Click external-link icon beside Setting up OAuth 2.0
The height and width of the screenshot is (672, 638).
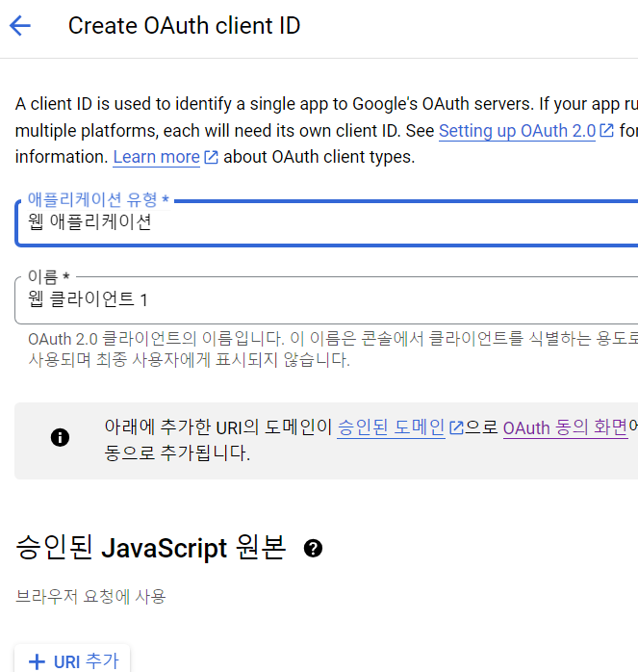point(606,131)
